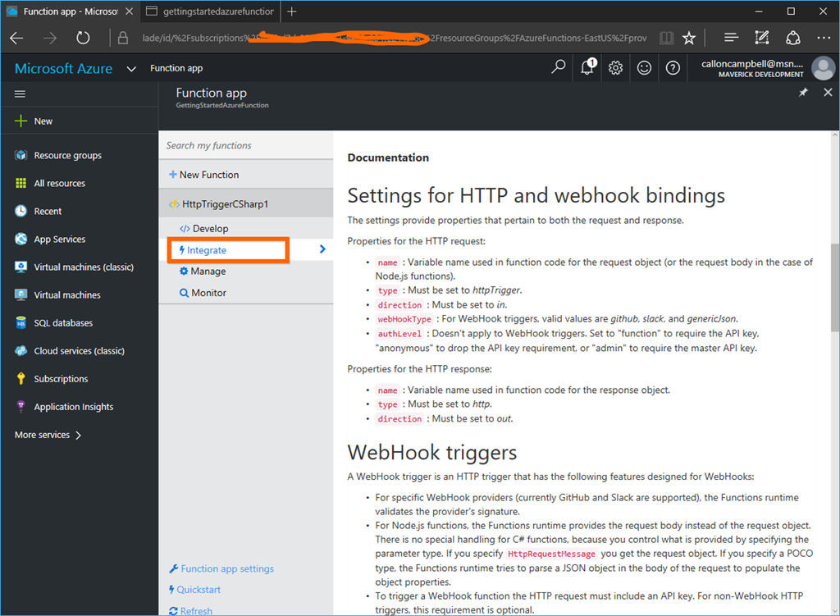This screenshot has height=616, width=840.
Task: Click the App Services sidebar icon
Action: (21, 240)
